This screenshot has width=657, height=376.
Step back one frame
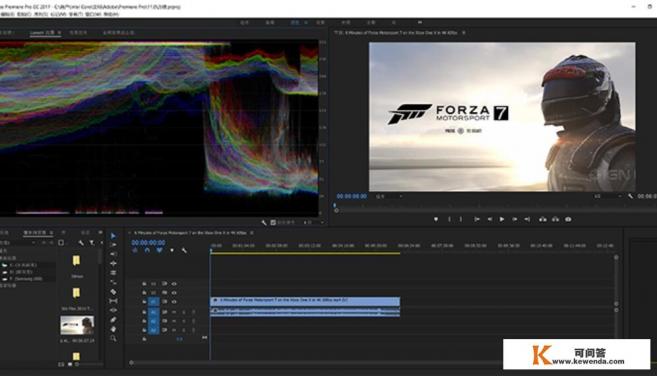(489, 219)
